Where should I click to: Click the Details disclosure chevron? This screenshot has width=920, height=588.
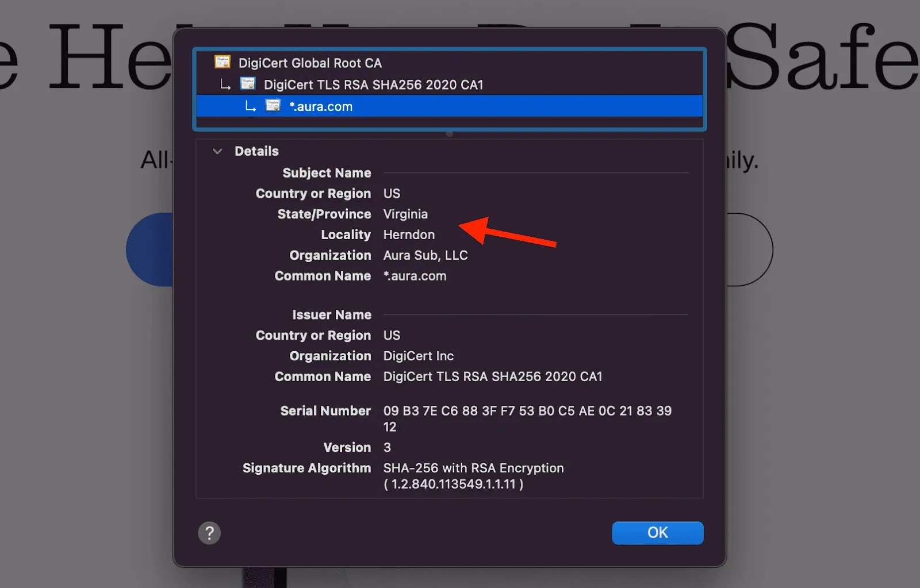coord(217,151)
